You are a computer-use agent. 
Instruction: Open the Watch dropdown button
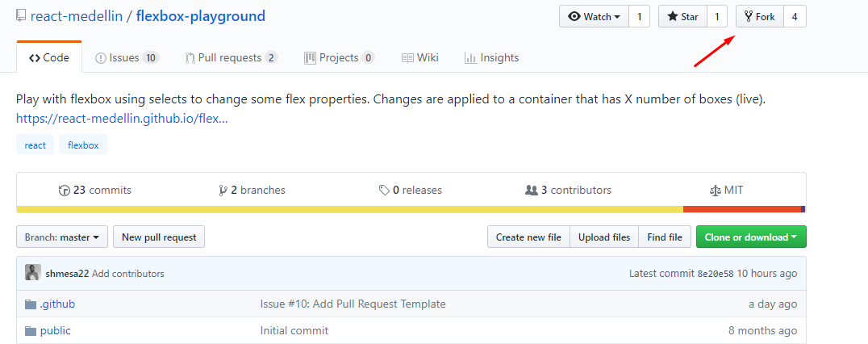pyautogui.click(x=594, y=17)
